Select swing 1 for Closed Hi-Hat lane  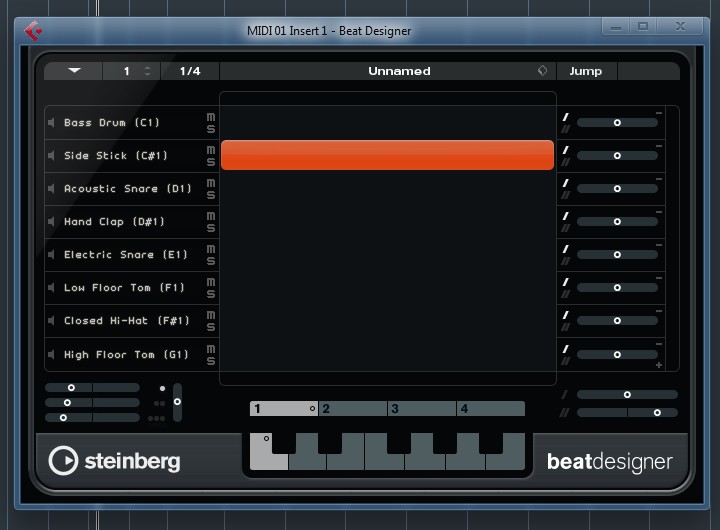(566, 315)
